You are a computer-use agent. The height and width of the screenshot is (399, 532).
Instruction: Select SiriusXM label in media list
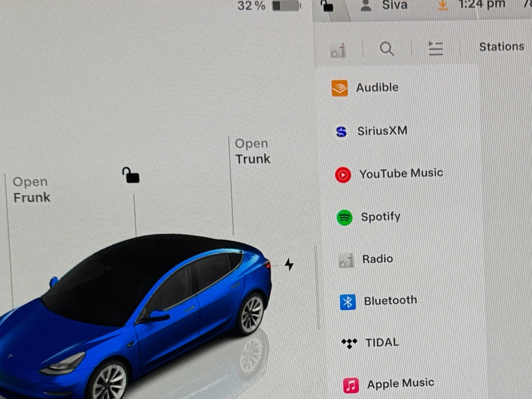click(x=382, y=131)
